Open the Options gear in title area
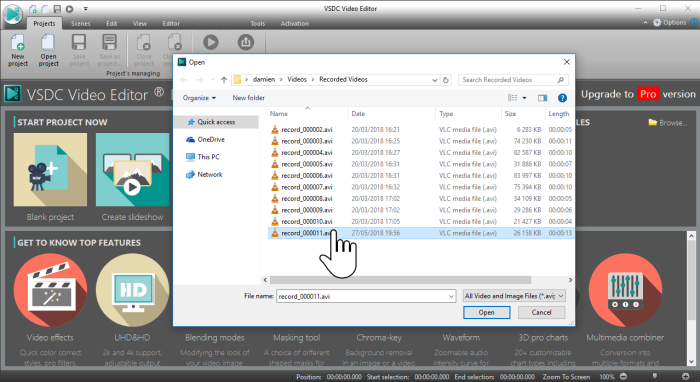Image resolution: width=700 pixels, height=382 pixels. click(657, 22)
